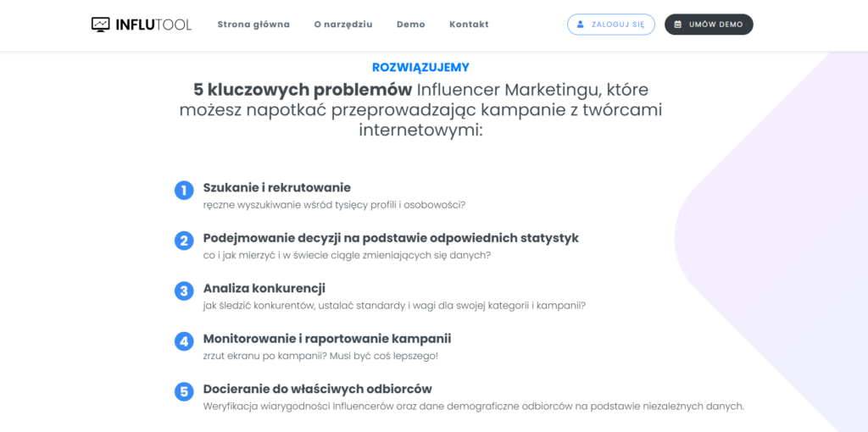Select Kontakt in the navigation bar
The height and width of the screenshot is (432, 868).
point(469,25)
